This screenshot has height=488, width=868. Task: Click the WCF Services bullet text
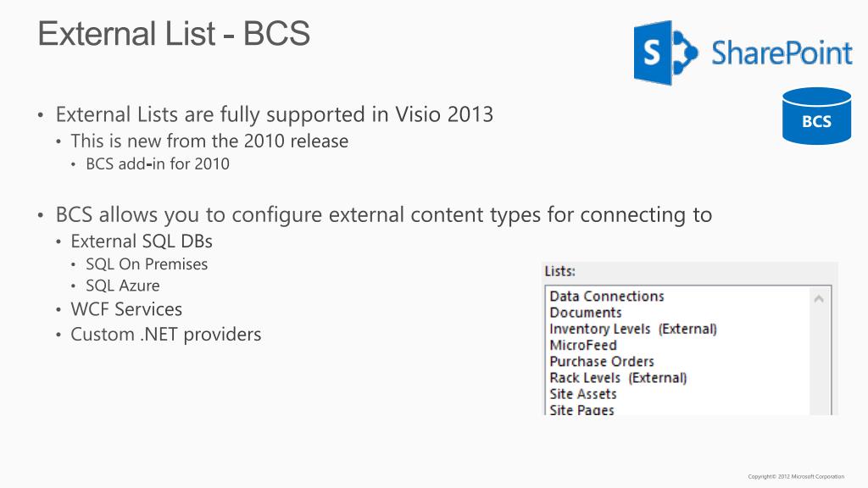126,309
